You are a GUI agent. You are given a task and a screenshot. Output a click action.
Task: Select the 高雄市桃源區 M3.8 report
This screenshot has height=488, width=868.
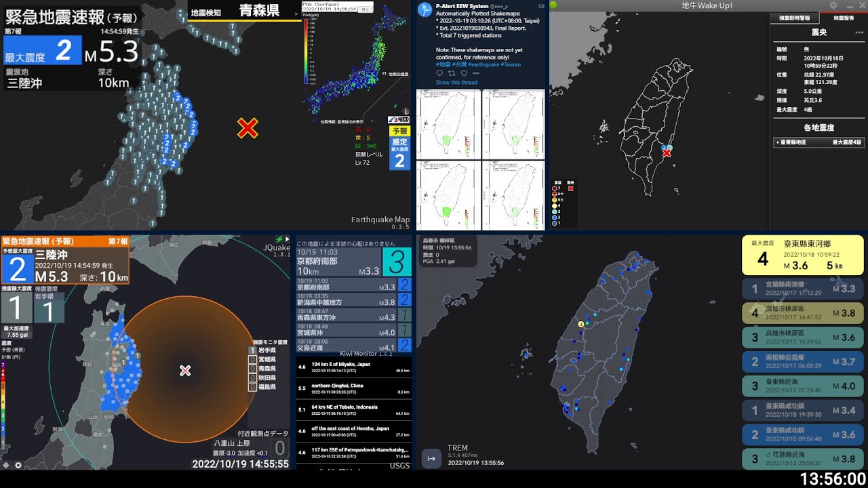pyautogui.click(x=802, y=312)
